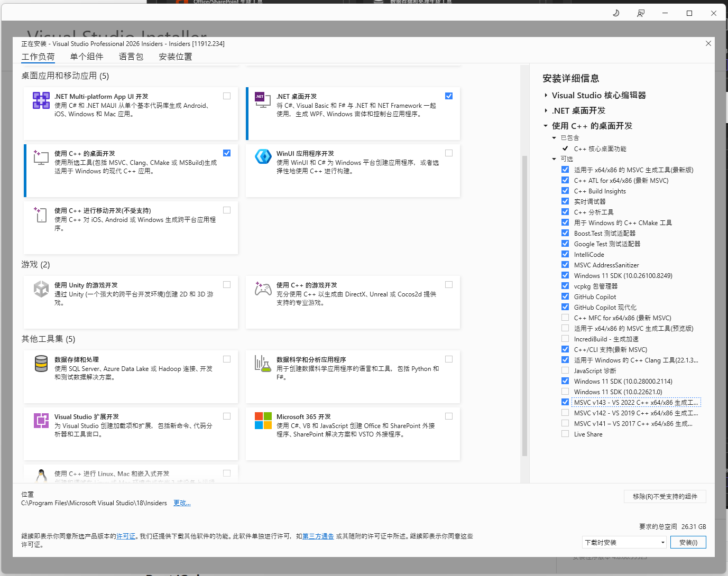The width and height of the screenshot is (728, 576).
Task: Click the Linux penguin workload icon
Action: (41, 476)
